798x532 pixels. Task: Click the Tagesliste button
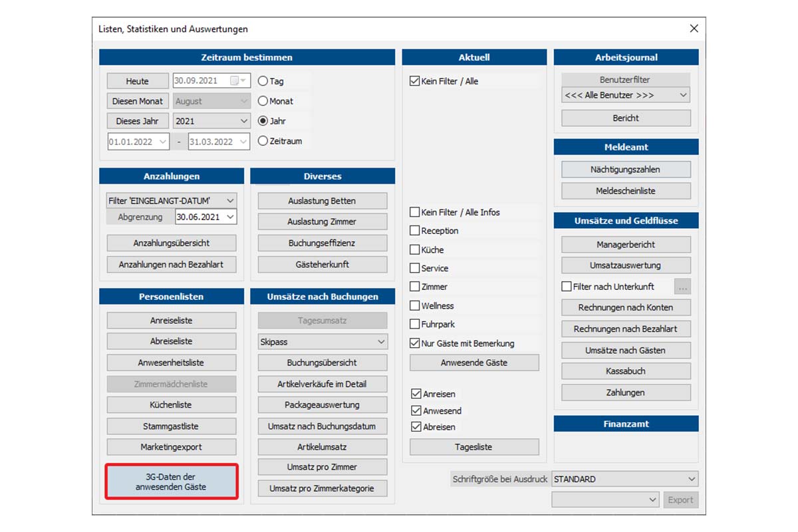(x=474, y=447)
